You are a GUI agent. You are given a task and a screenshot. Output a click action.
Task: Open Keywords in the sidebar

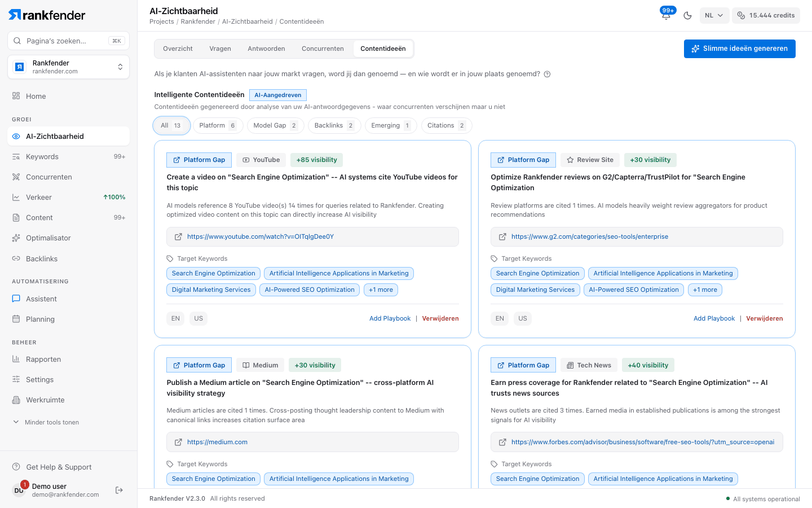point(68,157)
